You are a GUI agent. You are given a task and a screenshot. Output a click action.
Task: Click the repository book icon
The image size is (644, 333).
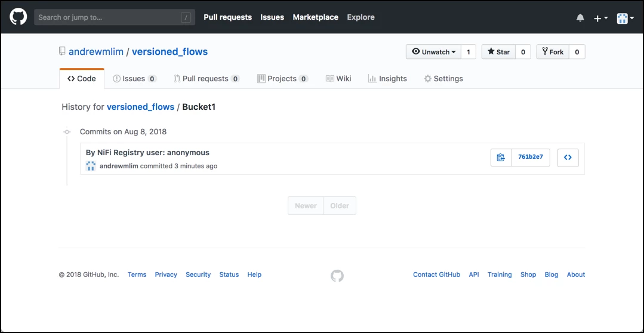coord(62,51)
